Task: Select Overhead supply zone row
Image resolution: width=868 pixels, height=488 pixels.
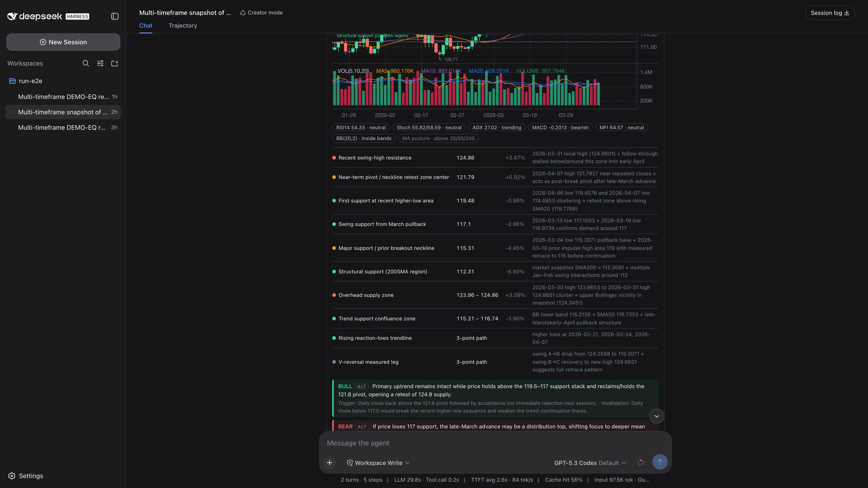Action: pyautogui.click(x=495, y=295)
